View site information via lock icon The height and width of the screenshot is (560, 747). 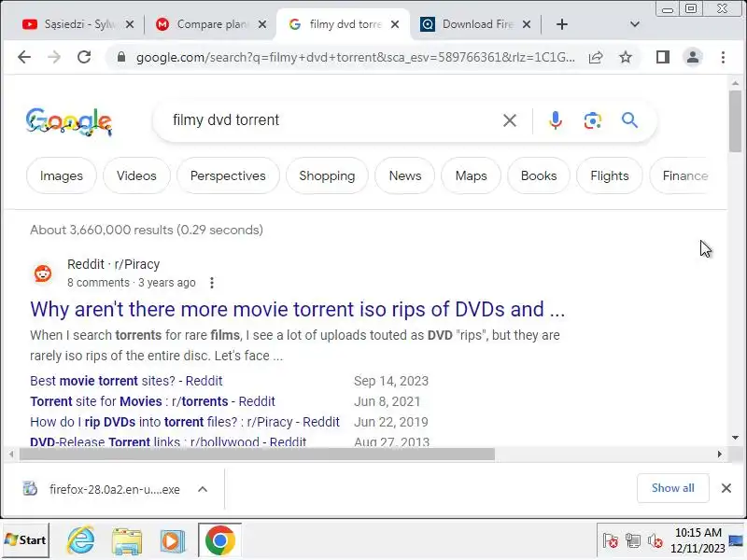[121, 57]
